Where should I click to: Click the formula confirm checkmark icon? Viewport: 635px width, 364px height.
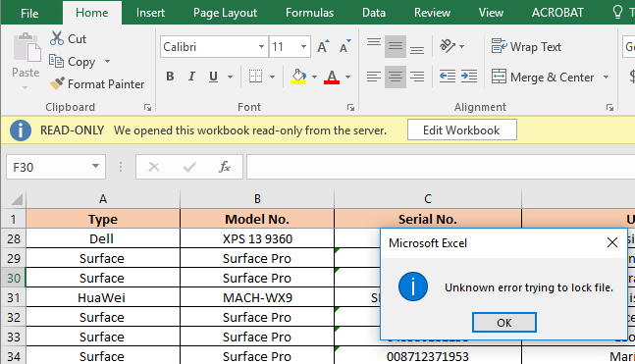[189, 167]
